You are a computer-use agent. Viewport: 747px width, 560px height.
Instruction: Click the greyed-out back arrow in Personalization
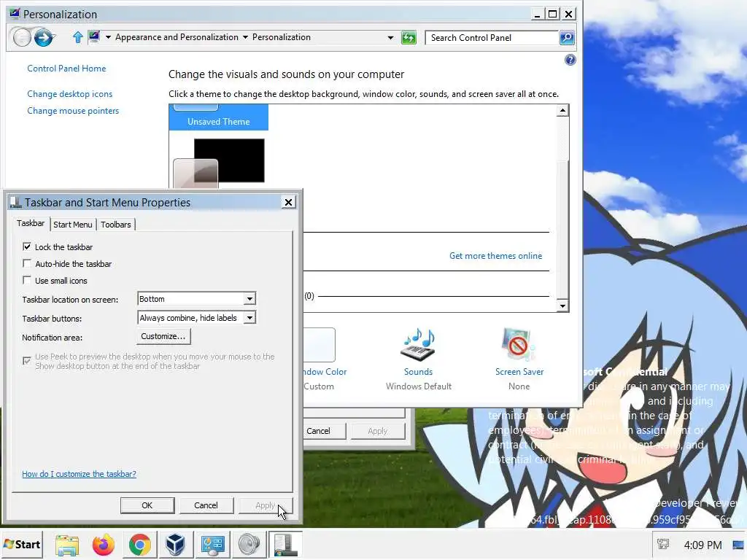22,37
